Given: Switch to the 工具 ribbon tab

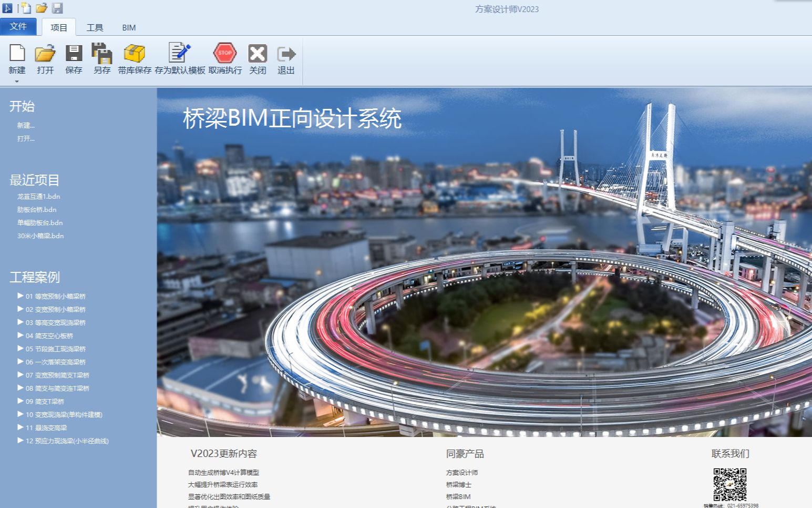Looking at the screenshot, I should 95,27.
